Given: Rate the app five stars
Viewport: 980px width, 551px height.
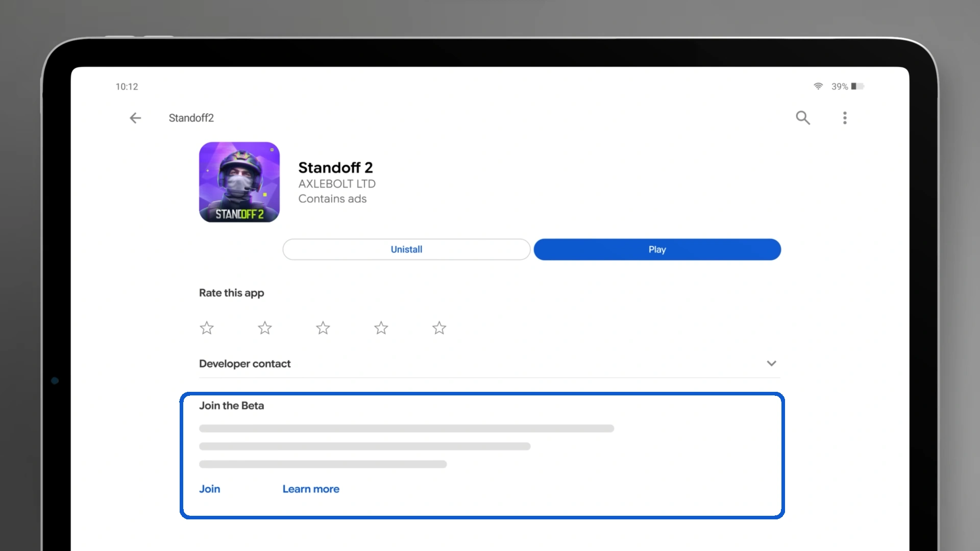Looking at the screenshot, I should click(439, 328).
